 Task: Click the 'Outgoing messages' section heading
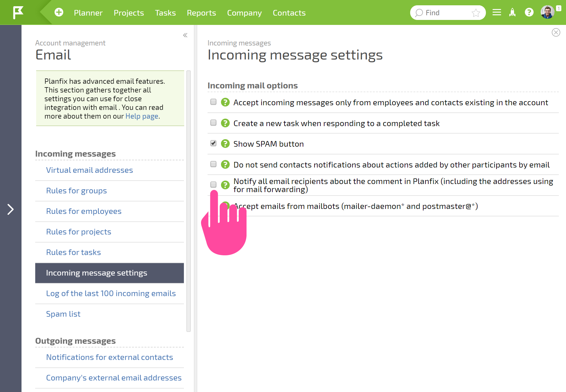75,341
